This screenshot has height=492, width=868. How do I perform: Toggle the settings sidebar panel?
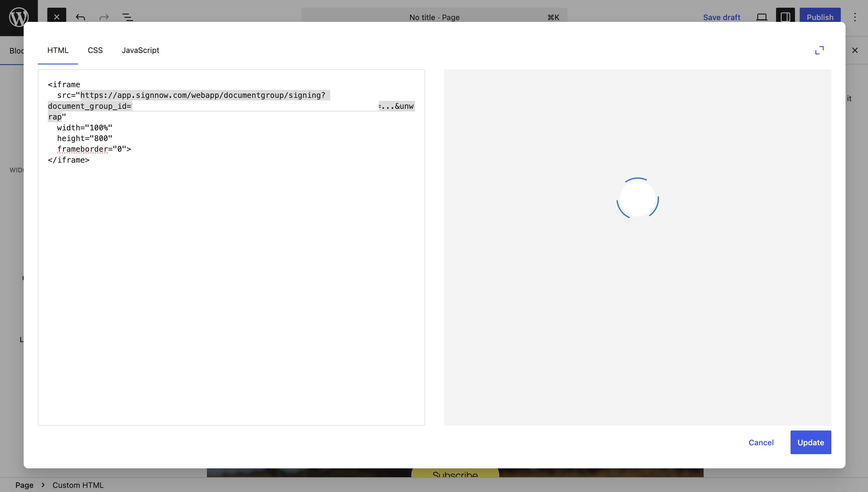[785, 17]
